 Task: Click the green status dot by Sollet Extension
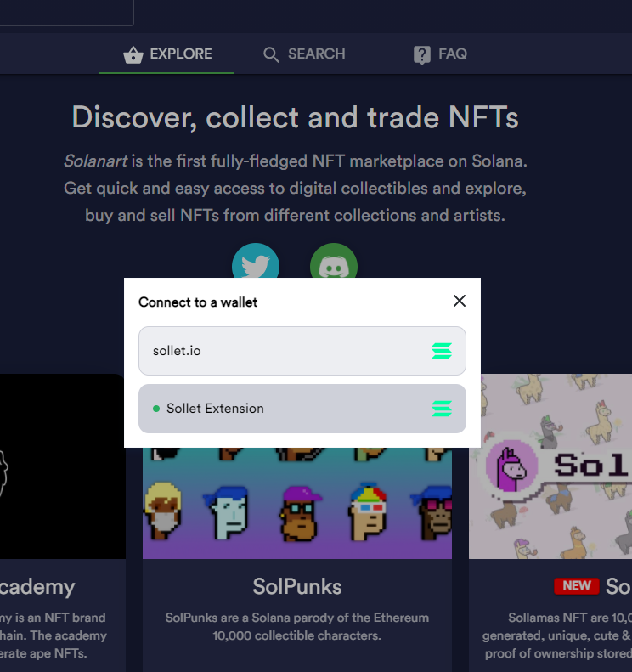coord(156,409)
